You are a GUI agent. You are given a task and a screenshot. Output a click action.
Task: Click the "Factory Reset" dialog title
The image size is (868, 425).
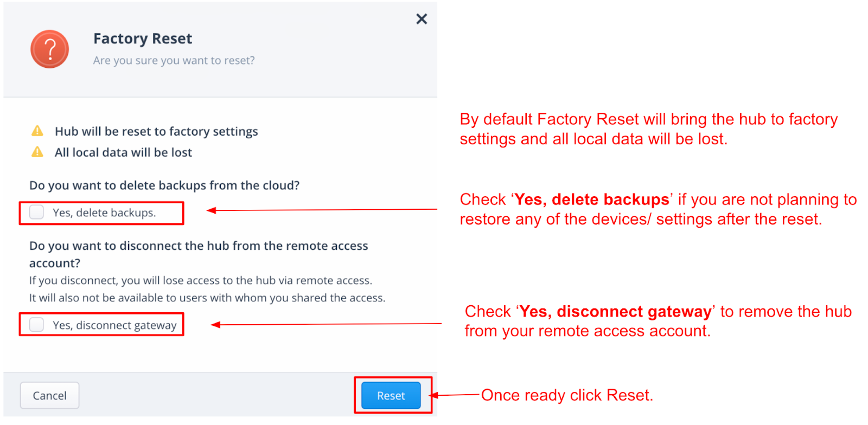(143, 38)
